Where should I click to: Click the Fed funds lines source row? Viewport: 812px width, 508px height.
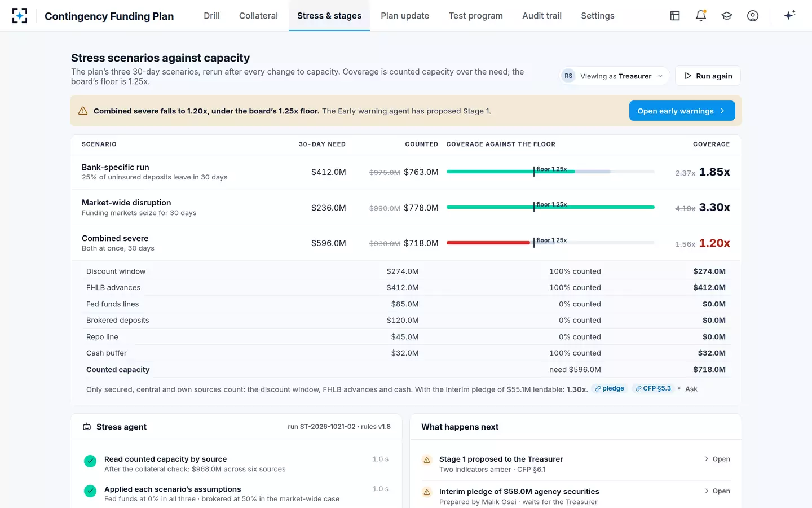[406, 304]
